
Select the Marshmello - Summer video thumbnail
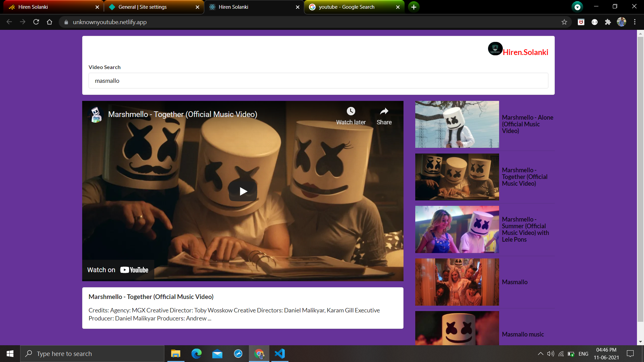(457, 229)
